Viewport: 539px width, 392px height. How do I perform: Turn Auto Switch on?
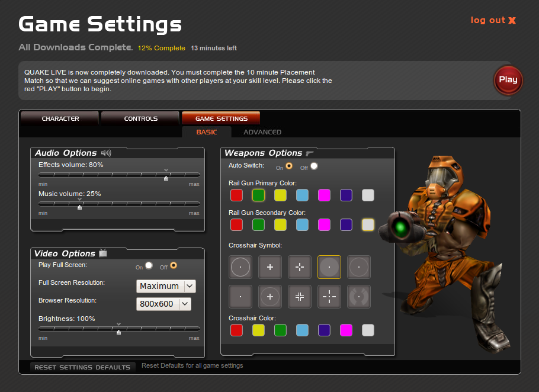[288, 166]
